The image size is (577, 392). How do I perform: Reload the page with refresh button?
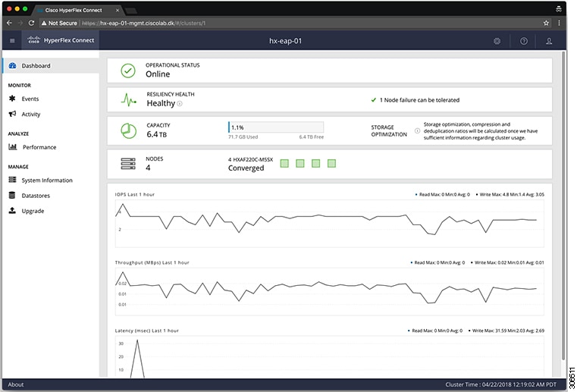click(31, 23)
